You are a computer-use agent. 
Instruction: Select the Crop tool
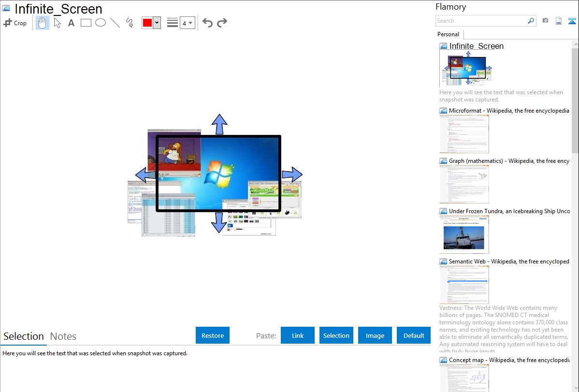click(15, 23)
